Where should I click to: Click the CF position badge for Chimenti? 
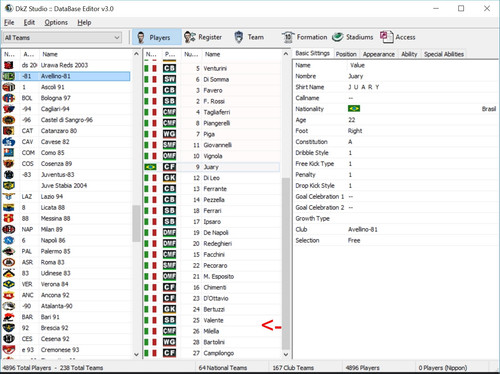point(169,287)
